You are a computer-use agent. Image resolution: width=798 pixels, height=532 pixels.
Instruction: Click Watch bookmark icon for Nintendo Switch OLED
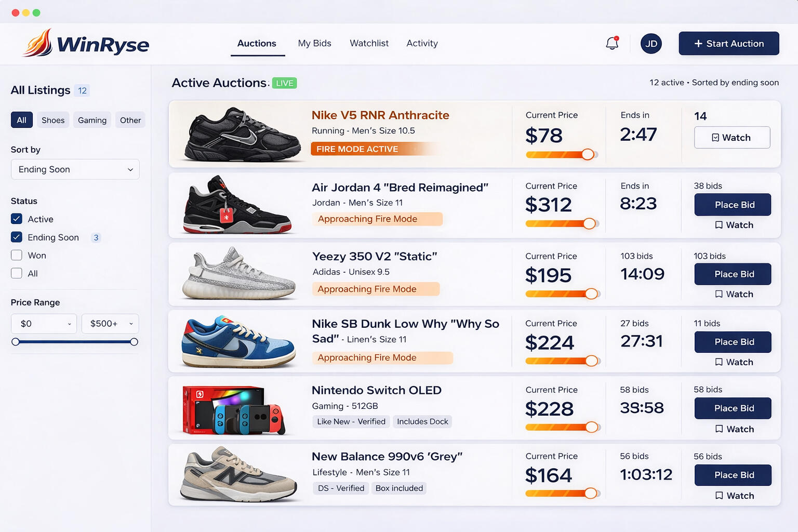point(719,429)
